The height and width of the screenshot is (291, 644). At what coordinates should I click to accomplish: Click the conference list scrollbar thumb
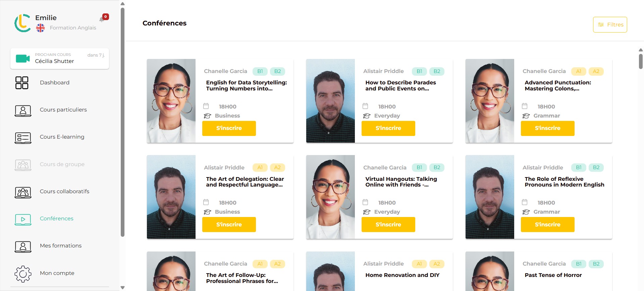[641, 61]
